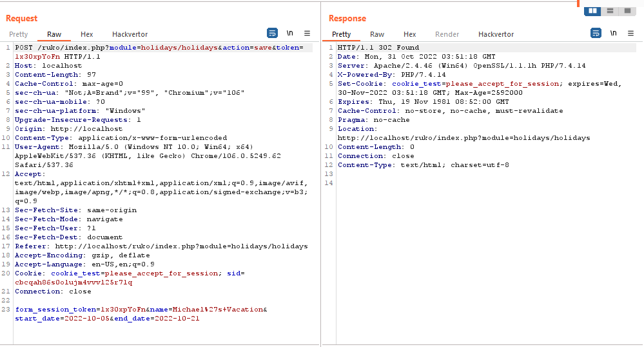Click the Accept header name in Request
644x347 pixels.
(30, 174)
